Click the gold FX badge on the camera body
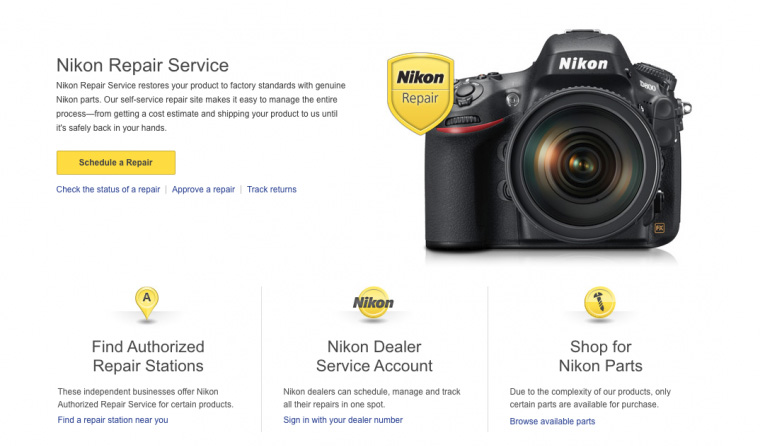760x446 pixels. 659,227
